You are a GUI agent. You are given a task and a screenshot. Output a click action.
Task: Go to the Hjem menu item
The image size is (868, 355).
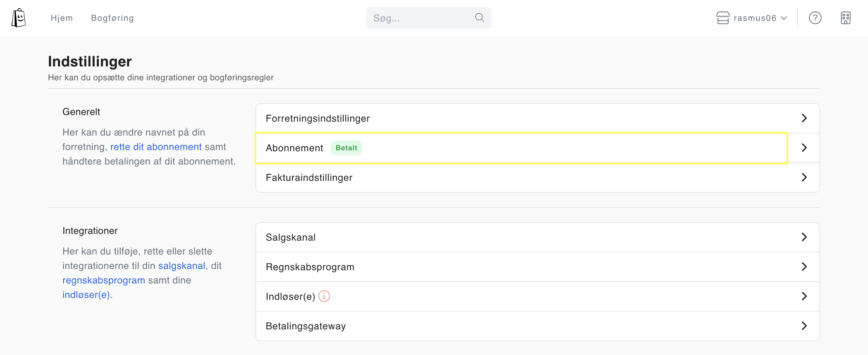(x=62, y=18)
